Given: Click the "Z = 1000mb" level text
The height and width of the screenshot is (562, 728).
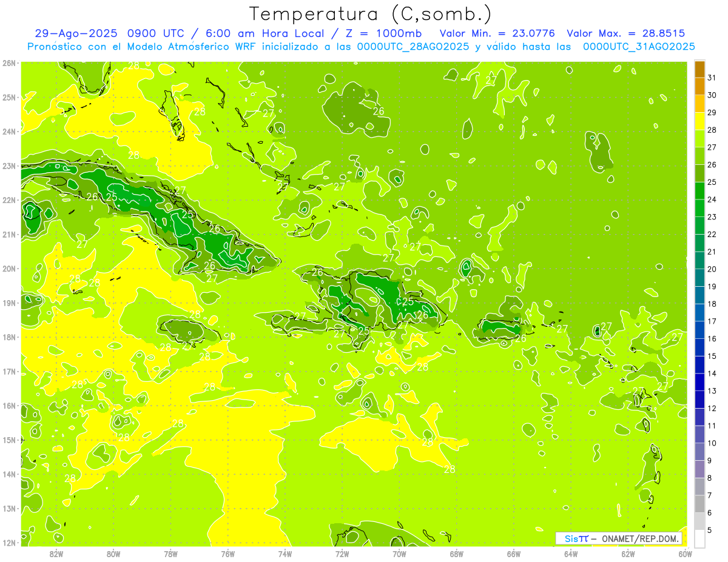Looking at the screenshot, I should [380, 33].
